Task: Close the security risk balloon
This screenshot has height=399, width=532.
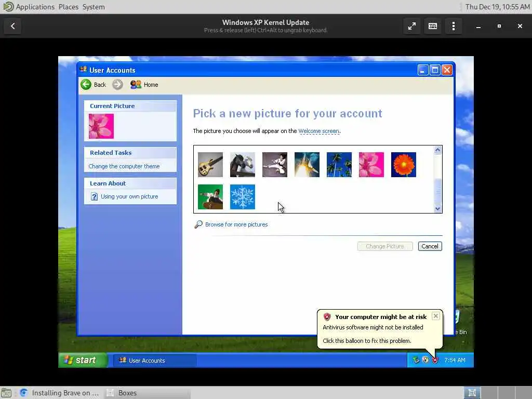Action: tap(436, 316)
